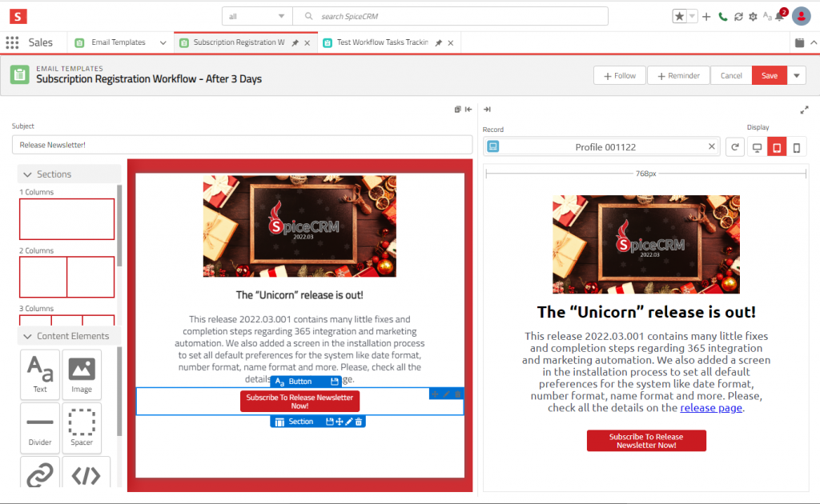
Task: Open the favorites dropdown arrow beside star
Action: click(x=692, y=16)
